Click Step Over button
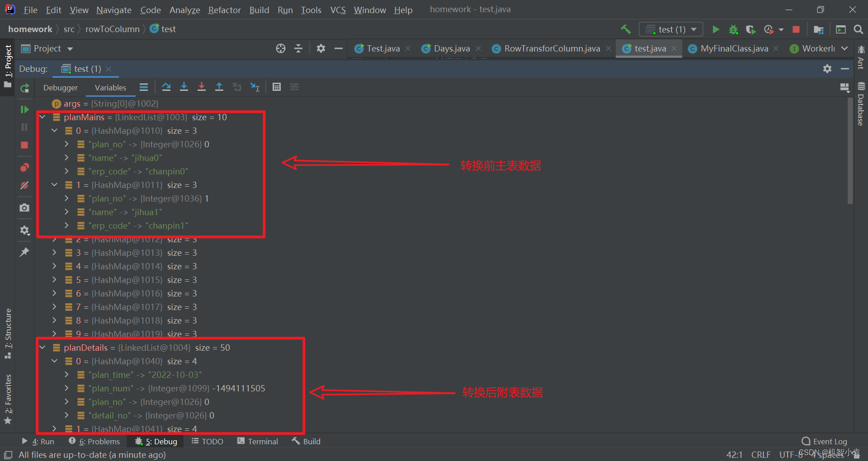This screenshot has height=461, width=868. tap(166, 87)
